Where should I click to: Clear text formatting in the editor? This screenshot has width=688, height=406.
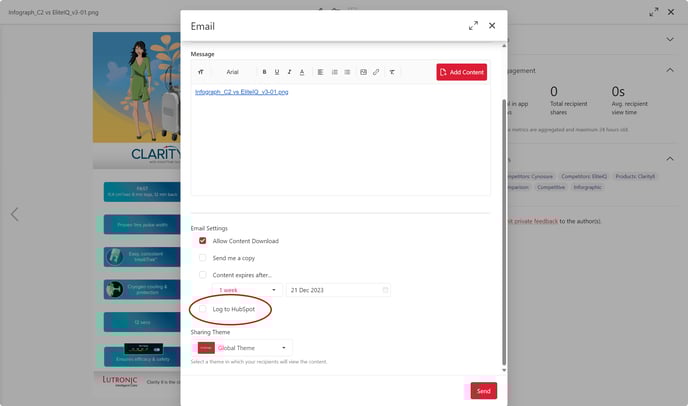click(392, 72)
